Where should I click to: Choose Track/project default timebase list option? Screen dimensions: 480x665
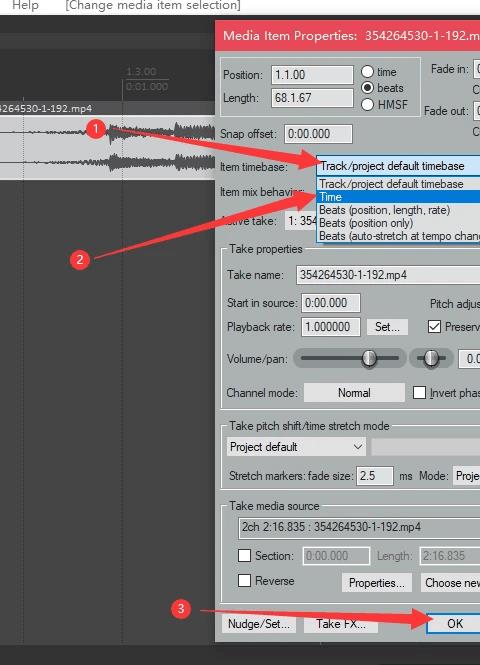click(x=398, y=184)
